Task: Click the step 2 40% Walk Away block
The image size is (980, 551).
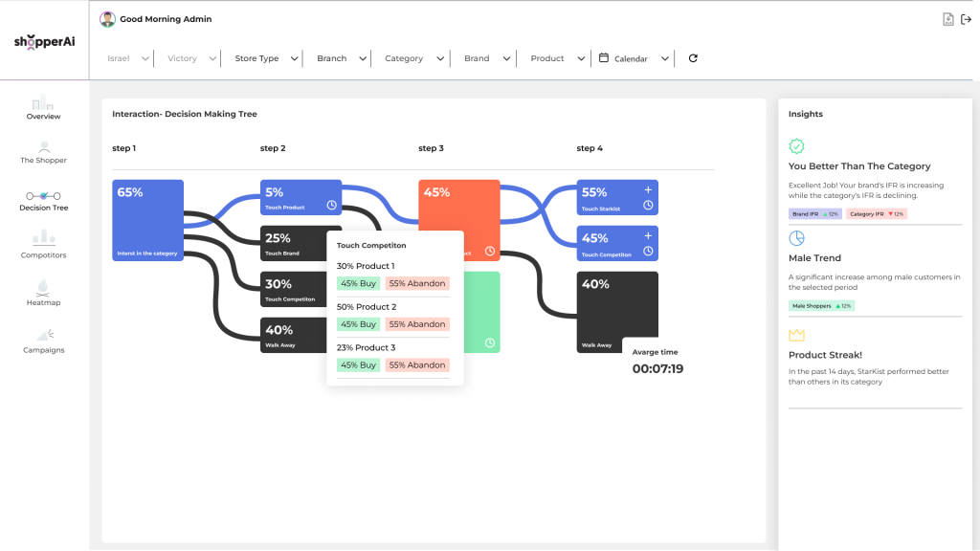Action: coord(293,336)
